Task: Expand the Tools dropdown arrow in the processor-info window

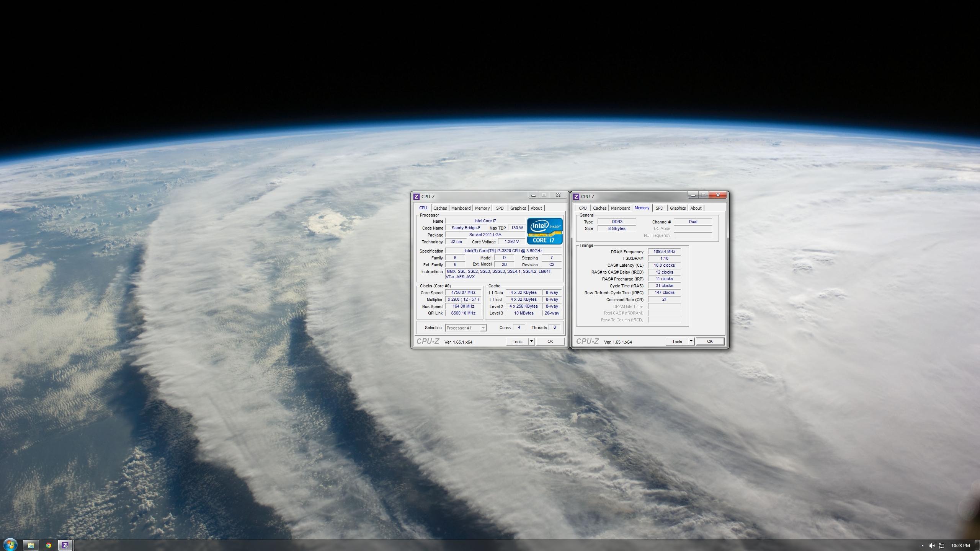Action: pyautogui.click(x=531, y=342)
